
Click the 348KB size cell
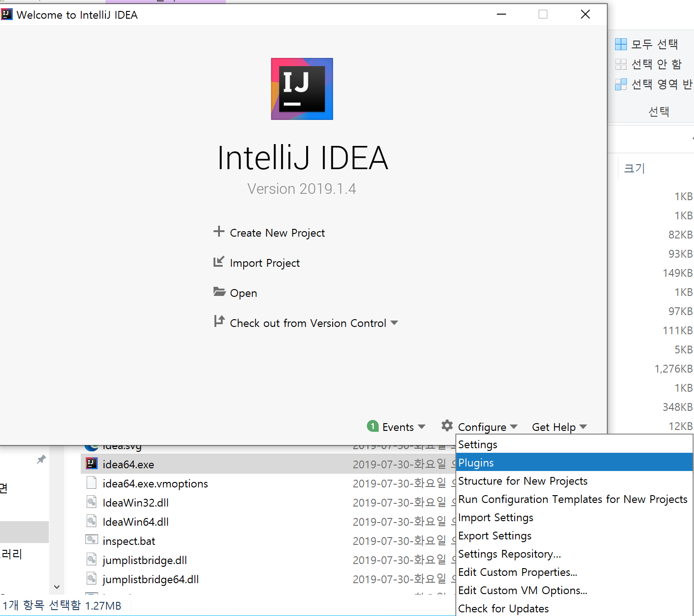point(678,407)
